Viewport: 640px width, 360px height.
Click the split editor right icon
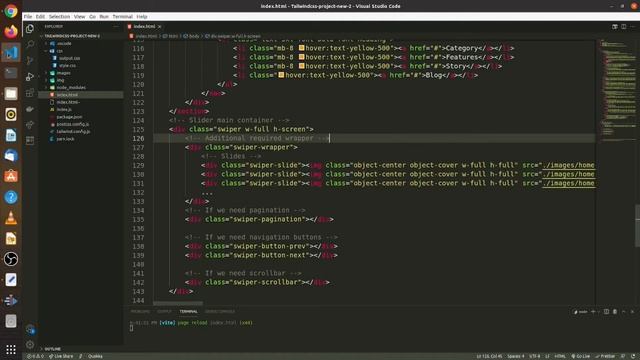pyautogui.click(x=623, y=27)
